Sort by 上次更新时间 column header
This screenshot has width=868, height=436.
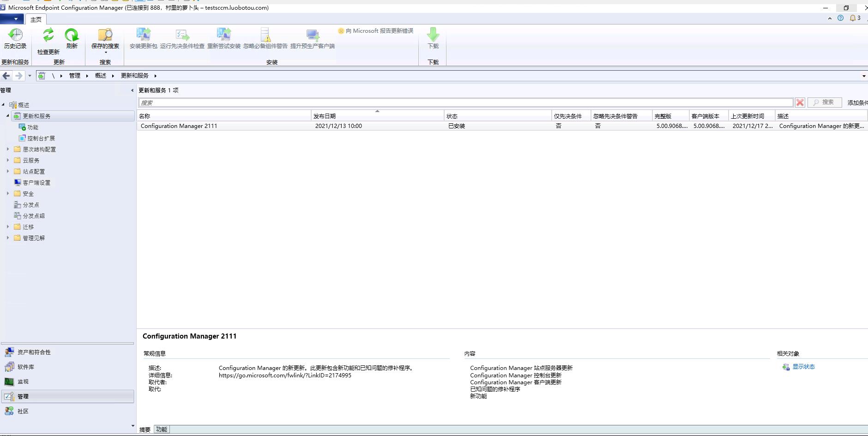[752, 116]
